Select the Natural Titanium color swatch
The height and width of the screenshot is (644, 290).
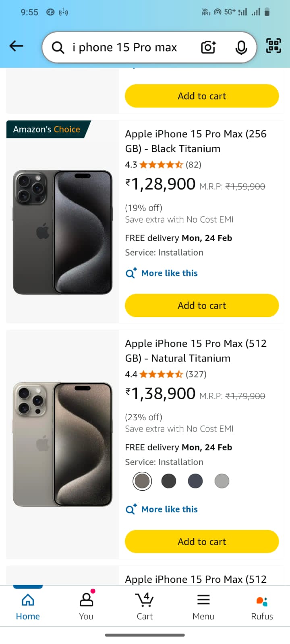point(142,481)
